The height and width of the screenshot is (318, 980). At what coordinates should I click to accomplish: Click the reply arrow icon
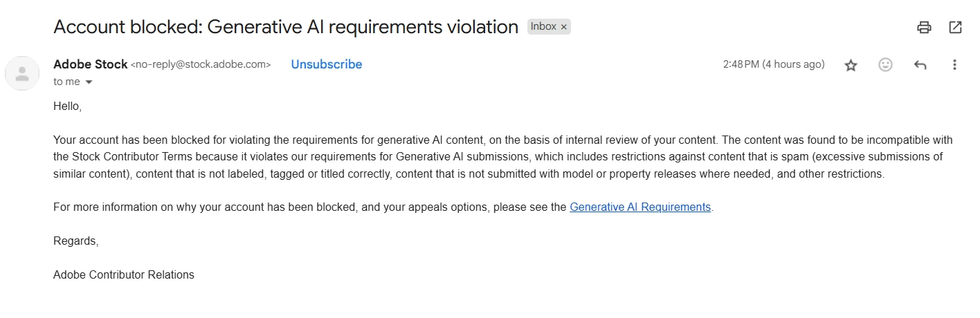(x=920, y=65)
